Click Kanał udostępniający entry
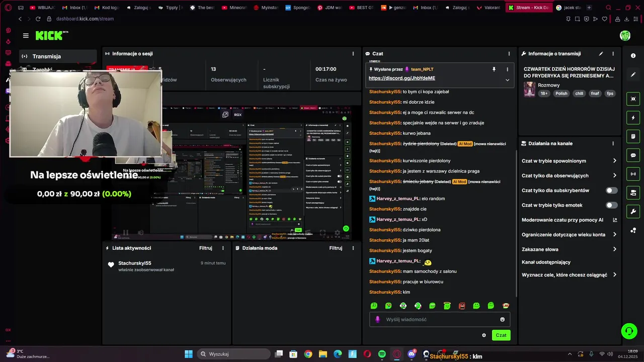Image resolution: width=644 pixels, height=362 pixels. (546, 262)
